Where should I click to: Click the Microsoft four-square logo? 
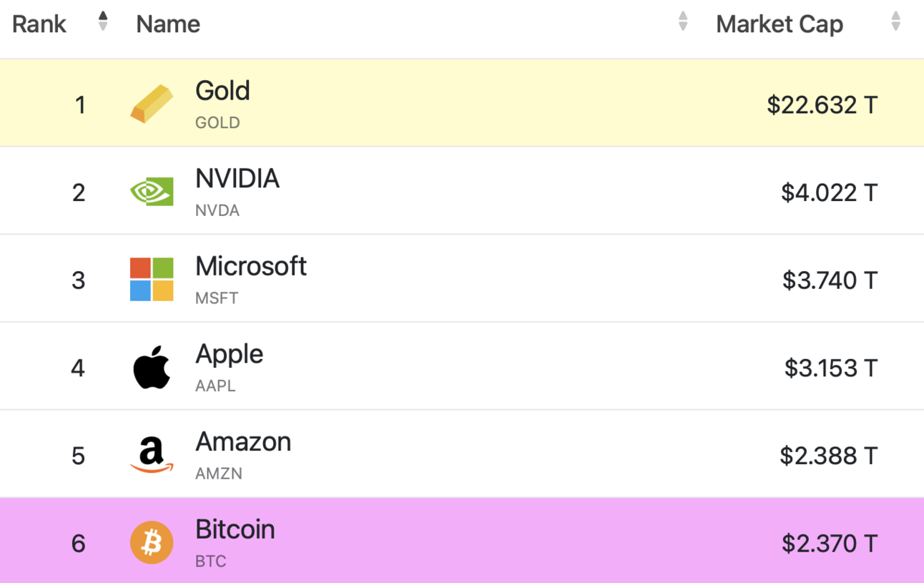pyautogui.click(x=152, y=278)
